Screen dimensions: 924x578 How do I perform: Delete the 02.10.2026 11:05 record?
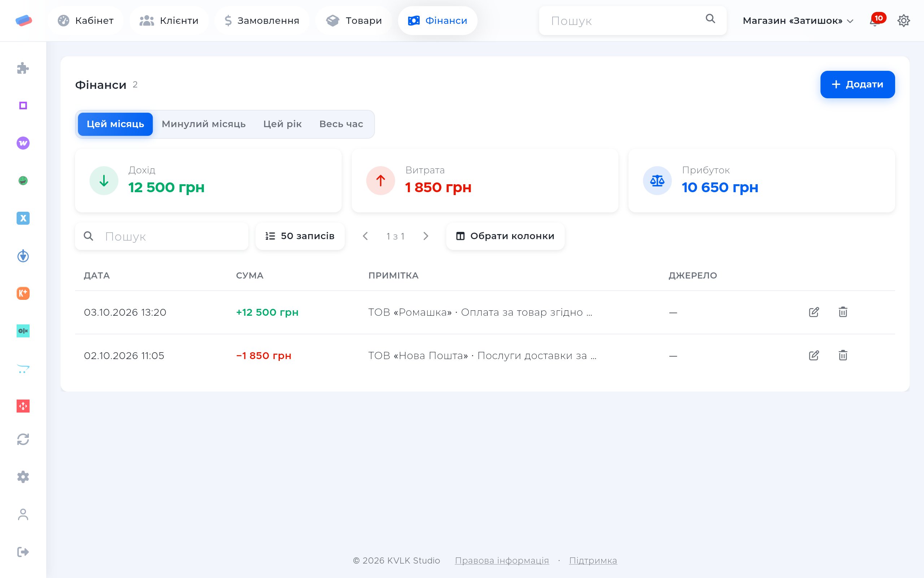point(843,355)
